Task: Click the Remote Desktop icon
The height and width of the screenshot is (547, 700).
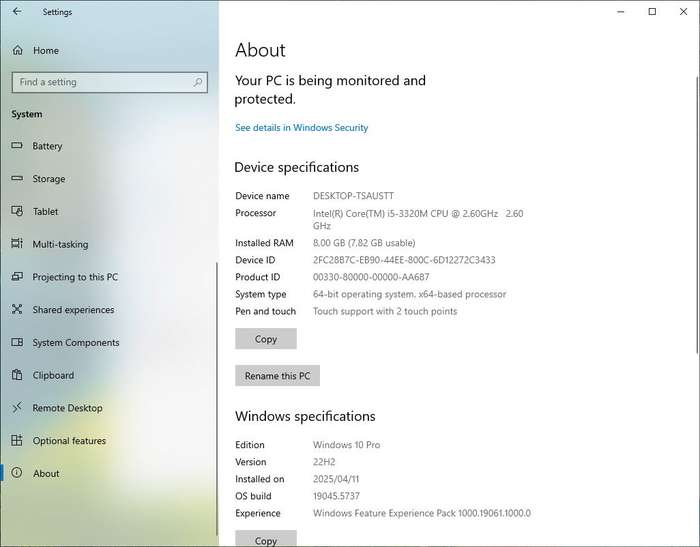Action: (17, 407)
